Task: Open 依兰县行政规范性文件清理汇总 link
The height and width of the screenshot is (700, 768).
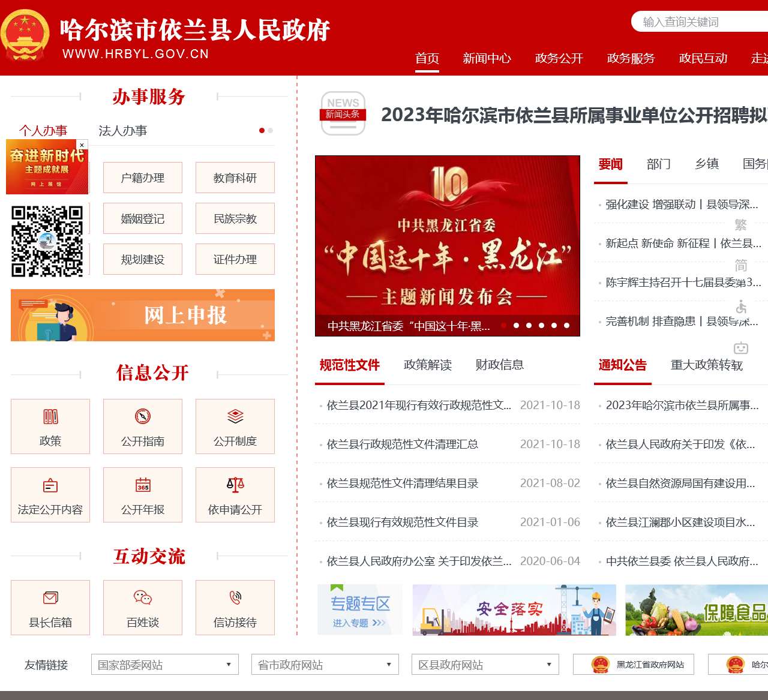Action: (x=403, y=444)
